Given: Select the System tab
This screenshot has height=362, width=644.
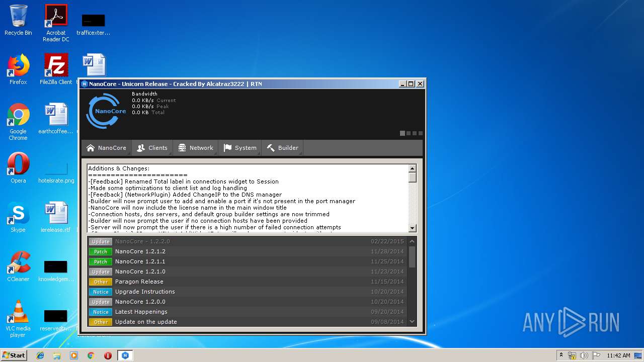Looking at the screenshot, I should coord(240,148).
